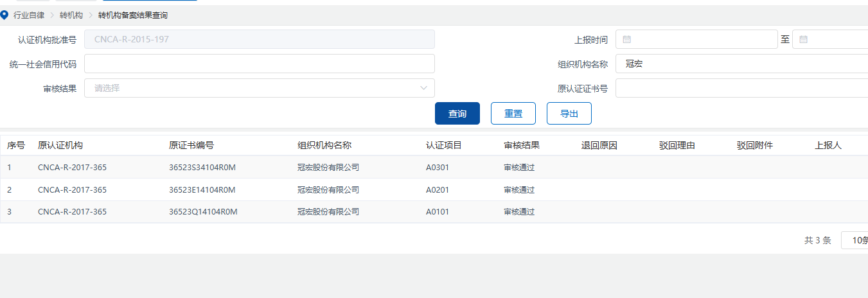Open the 10条 page size selector
This screenshot has height=298, width=868.
coord(856,240)
